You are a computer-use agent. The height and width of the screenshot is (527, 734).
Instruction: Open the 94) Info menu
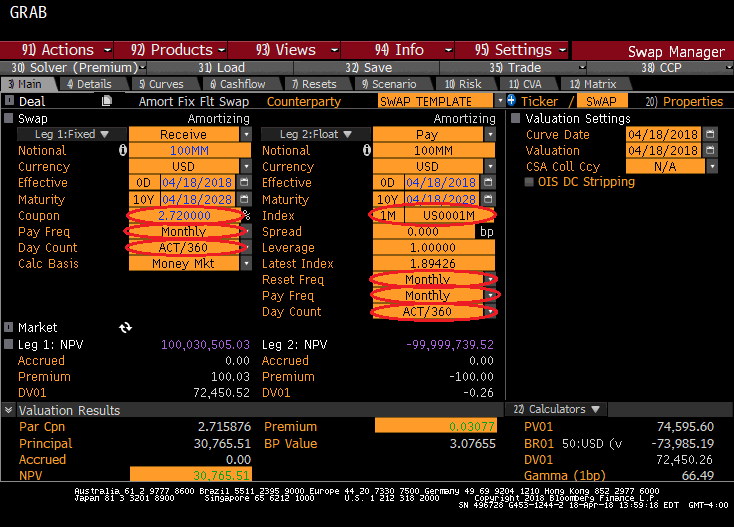398,50
